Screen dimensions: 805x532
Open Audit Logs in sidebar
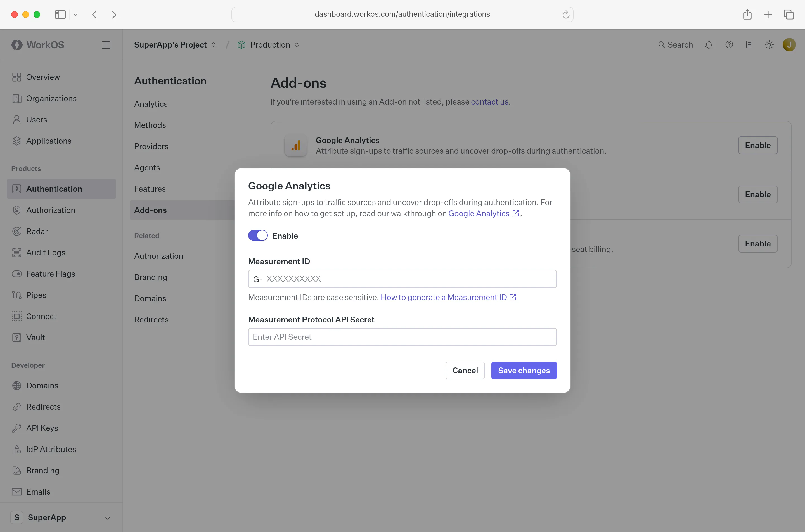point(61,252)
